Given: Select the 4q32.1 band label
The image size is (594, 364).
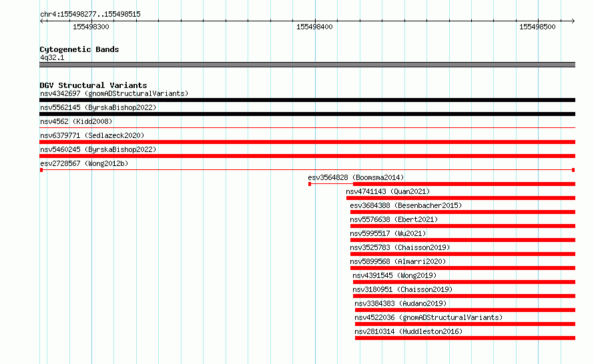Looking at the screenshot, I should click(x=52, y=57).
